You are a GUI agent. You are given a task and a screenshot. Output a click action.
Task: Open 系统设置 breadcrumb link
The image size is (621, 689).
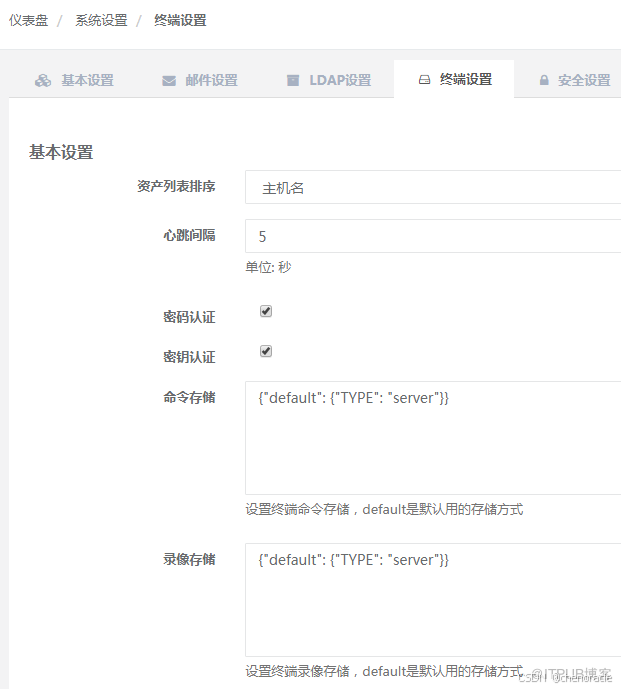pos(101,20)
